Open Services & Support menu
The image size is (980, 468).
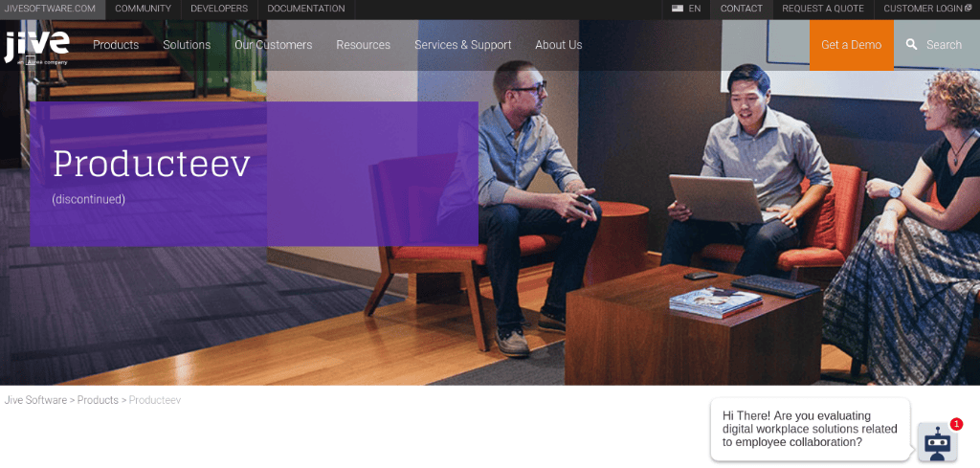(x=463, y=45)
